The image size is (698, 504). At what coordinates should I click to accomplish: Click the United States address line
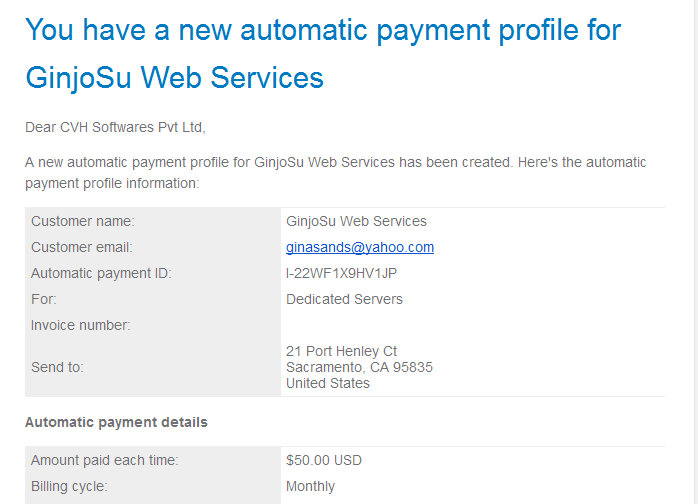(328, 383)
